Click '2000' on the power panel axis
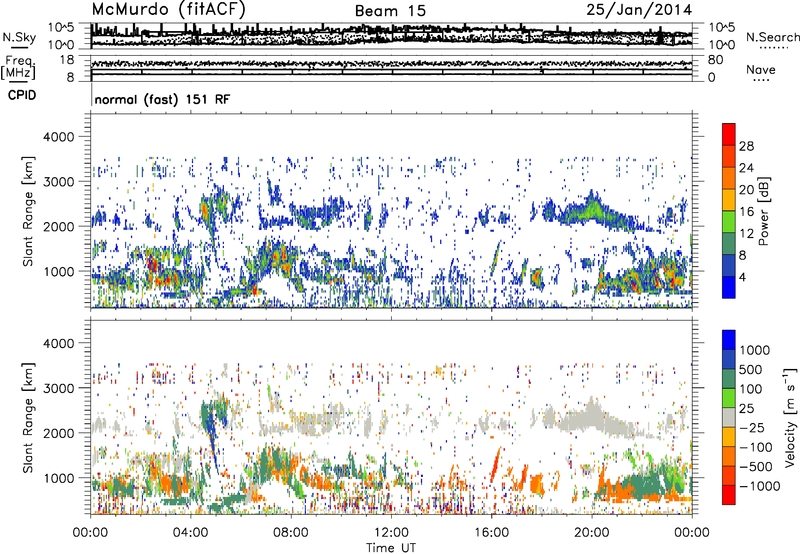The image size is (800, 554). (x=59, y=227)
